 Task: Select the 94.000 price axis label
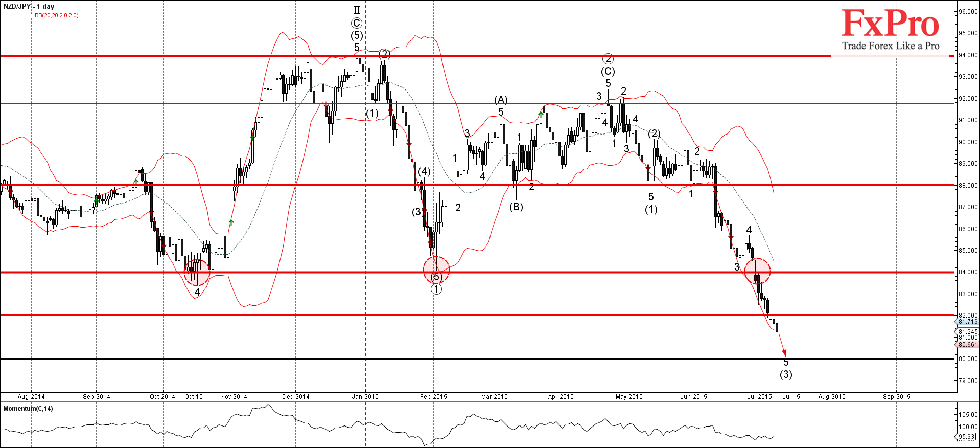(968, 55)
